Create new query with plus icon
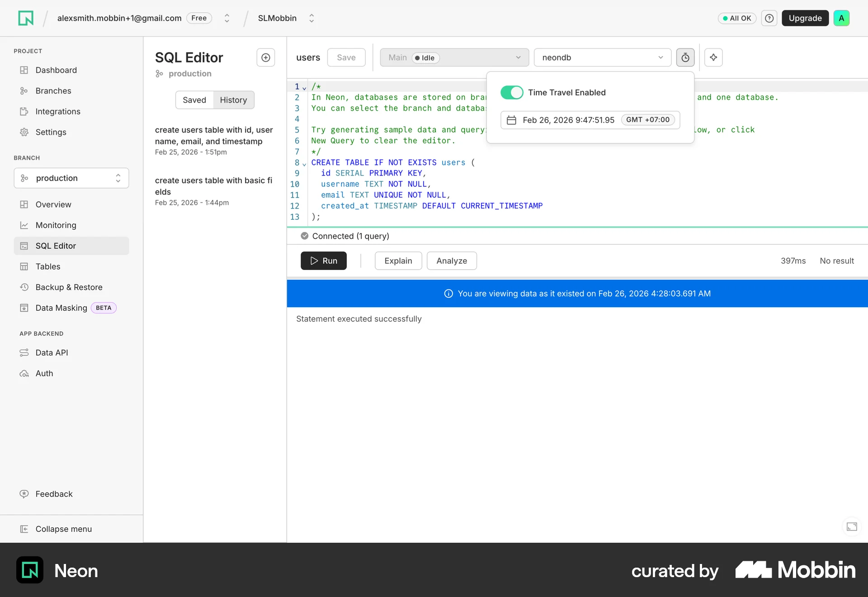This screenshot has height=597, width=868. 266,57
